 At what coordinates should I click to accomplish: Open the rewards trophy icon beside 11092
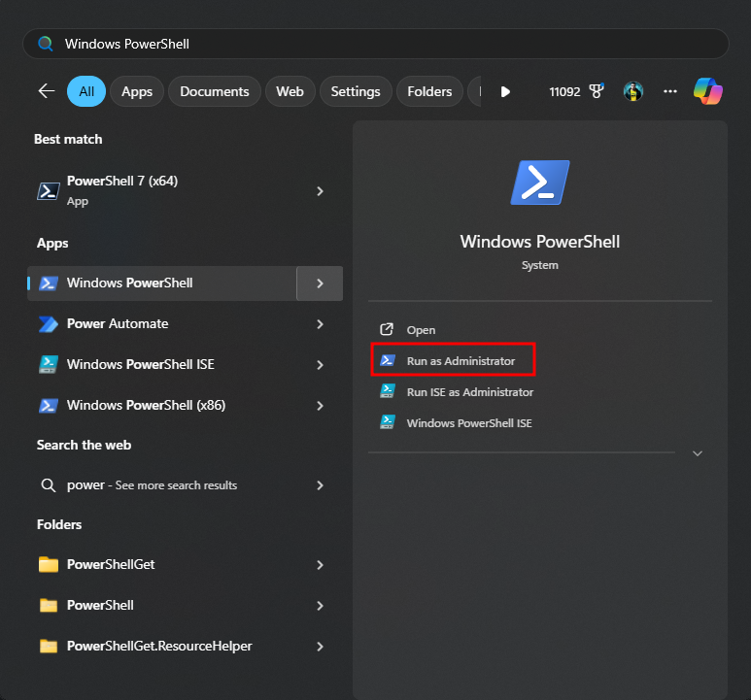point(597,91)
